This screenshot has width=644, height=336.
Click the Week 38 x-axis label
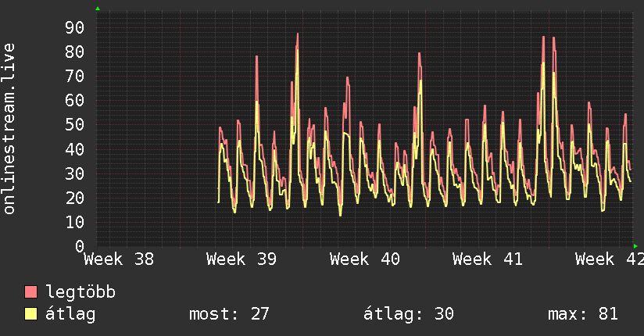click(x=119, y=259)
